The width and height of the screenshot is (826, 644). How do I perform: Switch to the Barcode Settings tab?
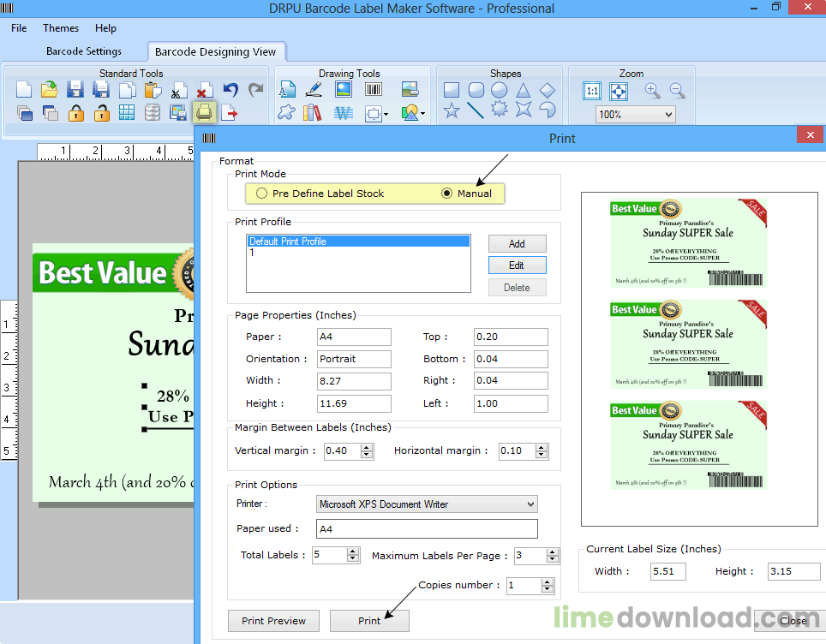[84, 51]
